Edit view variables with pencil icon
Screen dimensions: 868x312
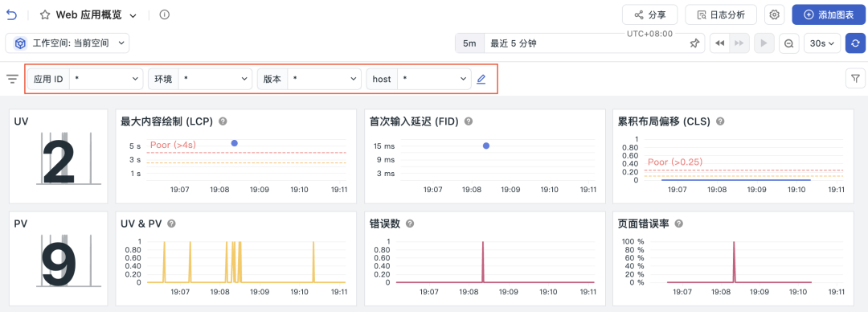[x=481, y=80]
